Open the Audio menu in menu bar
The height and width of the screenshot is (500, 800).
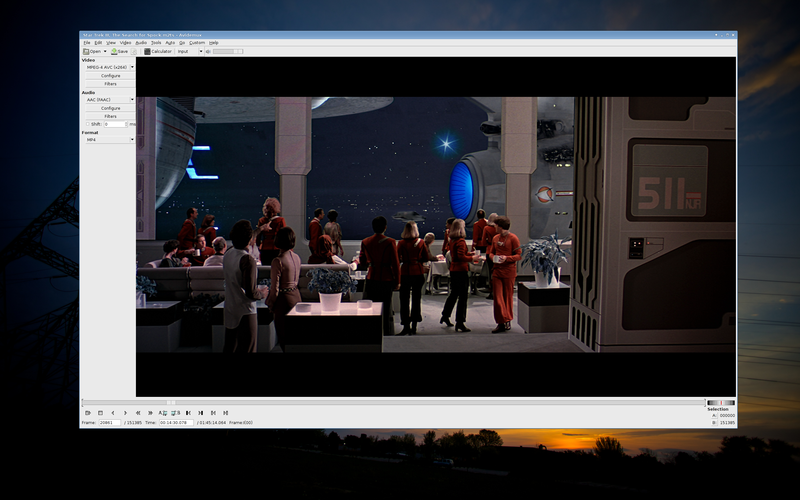(141, 43)
